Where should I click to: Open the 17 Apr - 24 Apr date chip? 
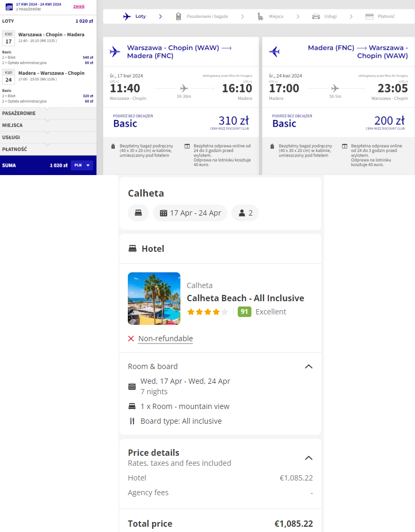coord(190,213)
